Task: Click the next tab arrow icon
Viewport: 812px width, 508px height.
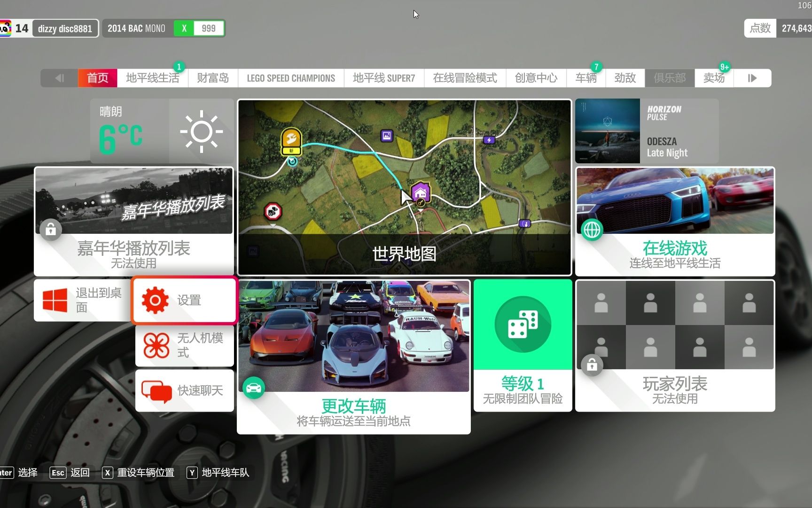Action: (752, 78)
